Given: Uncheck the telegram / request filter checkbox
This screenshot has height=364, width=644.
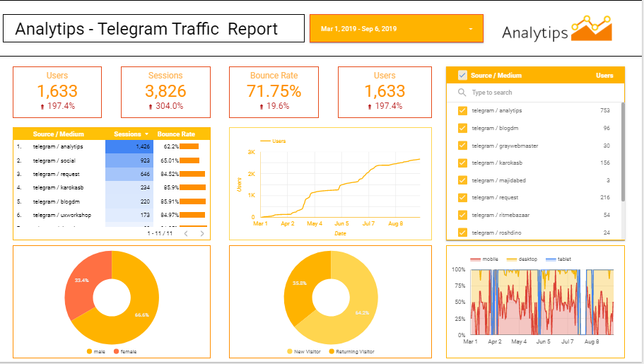Looking at the screenshot, I should click(x=462, y=198).
